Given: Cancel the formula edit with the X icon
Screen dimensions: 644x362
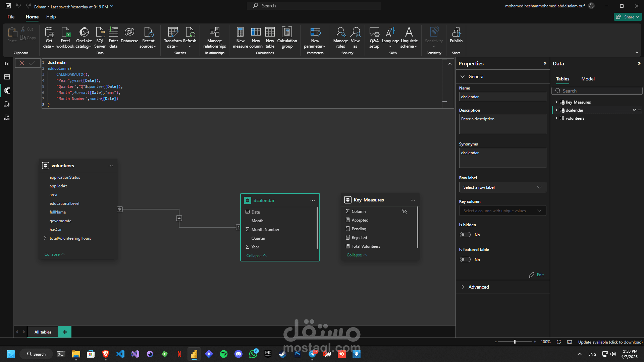Looking at the screenshot, I should click(22, 63).
